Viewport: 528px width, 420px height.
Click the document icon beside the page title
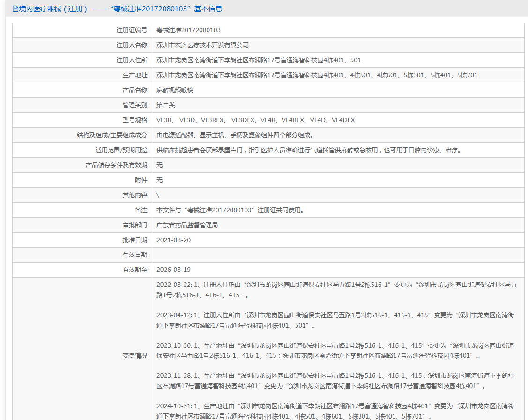pos(15,9)
